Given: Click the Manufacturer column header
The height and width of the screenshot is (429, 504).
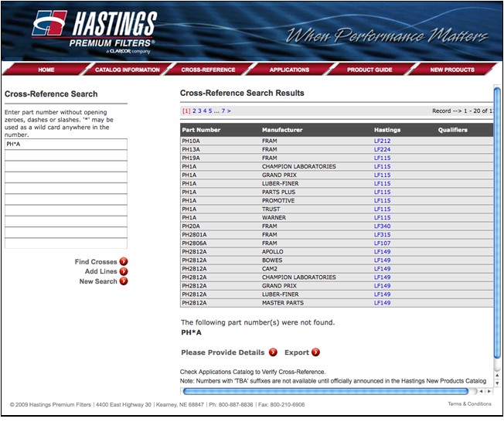Looking at the screenshot, I should [x=282, y=130].
